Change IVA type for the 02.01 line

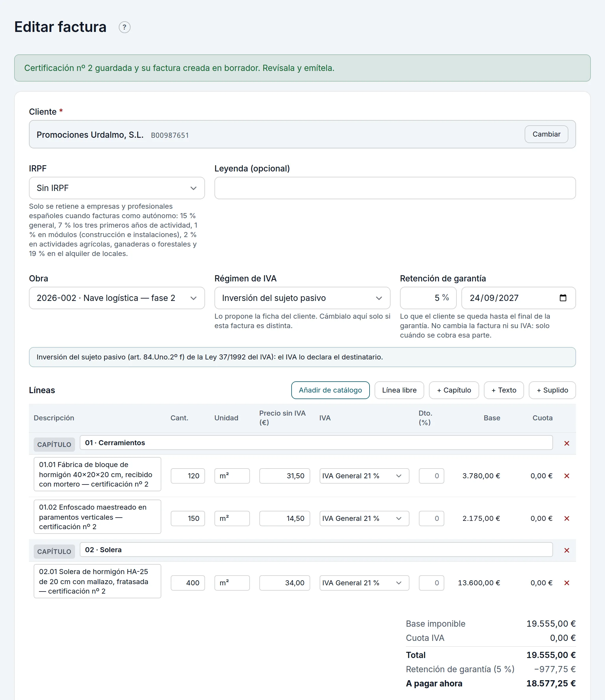364,583
